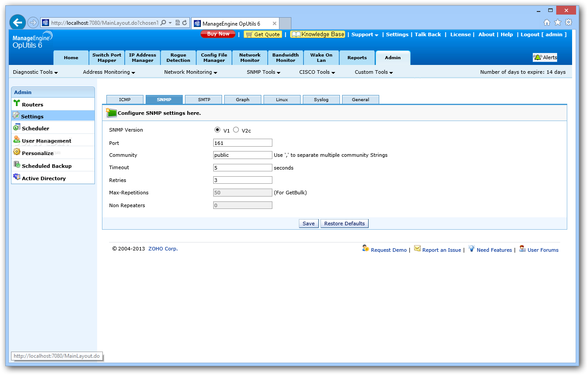The width and height of the screenshot is (588, 375).
Task: Open address bar search dropdown arrow
Action: pyautogui.click(x=170, y=23)
